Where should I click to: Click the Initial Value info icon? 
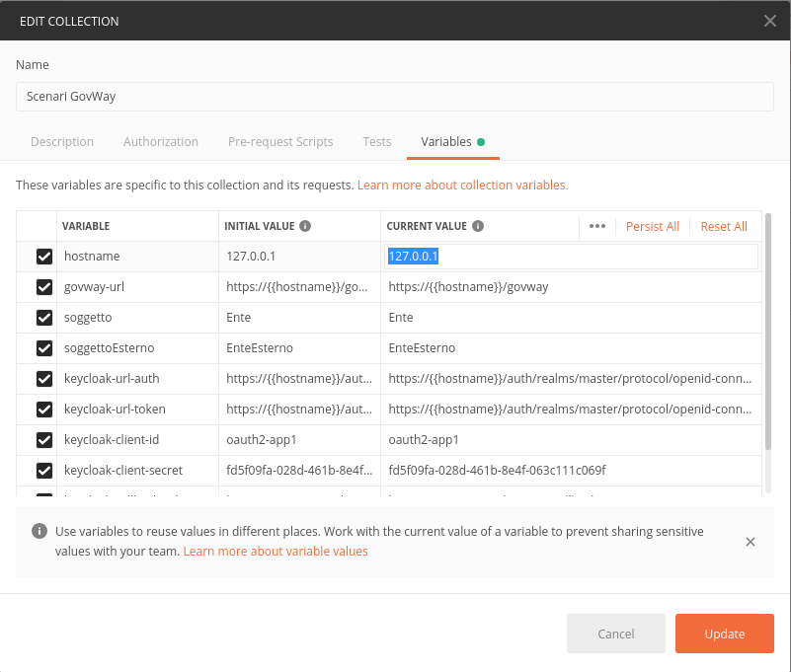pos(305,226)
